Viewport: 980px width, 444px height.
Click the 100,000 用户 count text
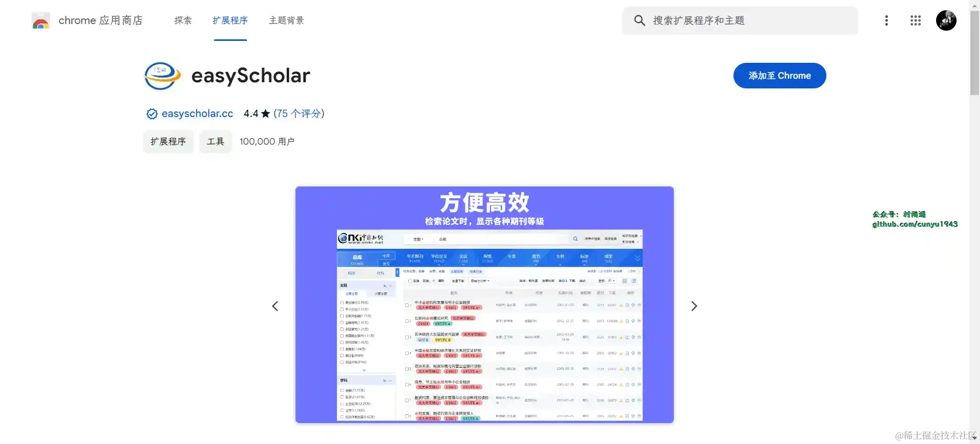(267, 142)
